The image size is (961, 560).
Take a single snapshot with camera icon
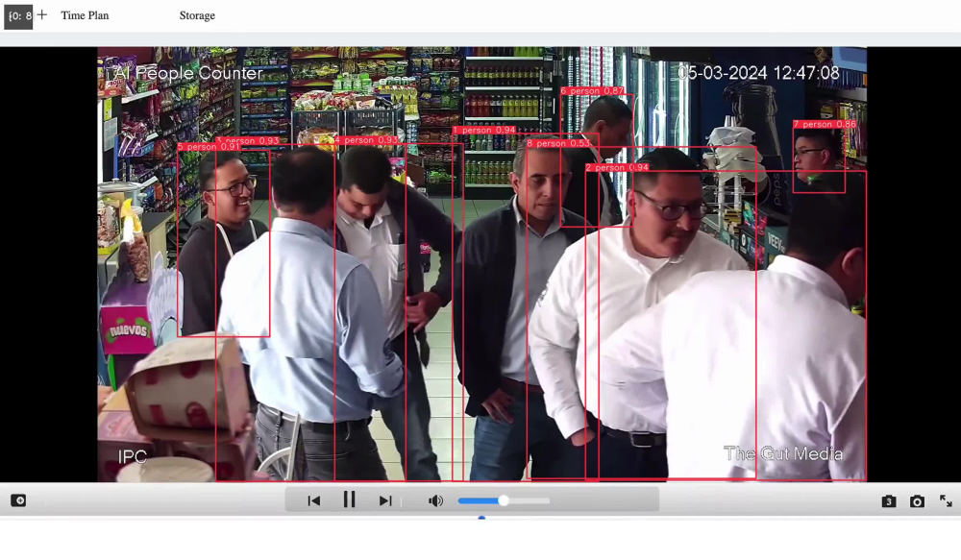pos(917,501)
